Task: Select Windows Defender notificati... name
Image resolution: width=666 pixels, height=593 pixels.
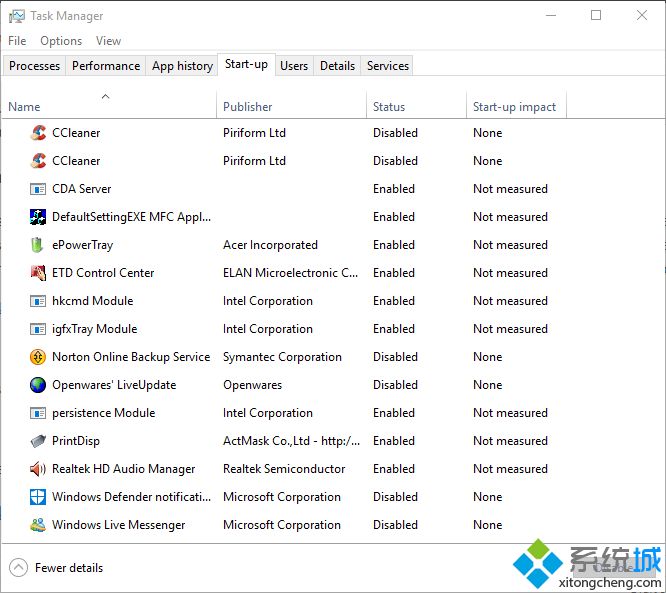Action: click(x=131, y=497)
